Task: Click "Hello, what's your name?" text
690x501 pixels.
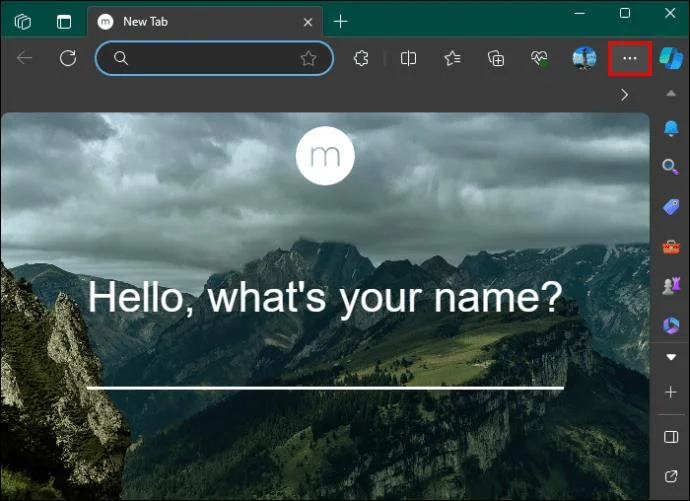Action: pyautogui.click(x=325, y=297)
